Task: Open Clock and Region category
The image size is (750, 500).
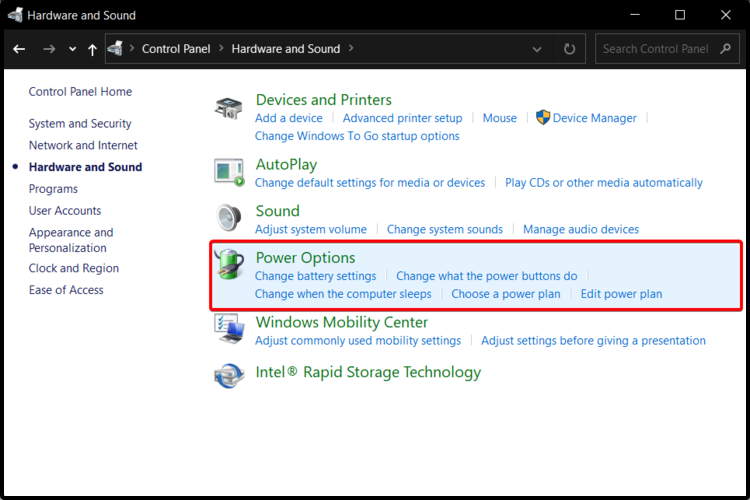Action: click(74, 268)
